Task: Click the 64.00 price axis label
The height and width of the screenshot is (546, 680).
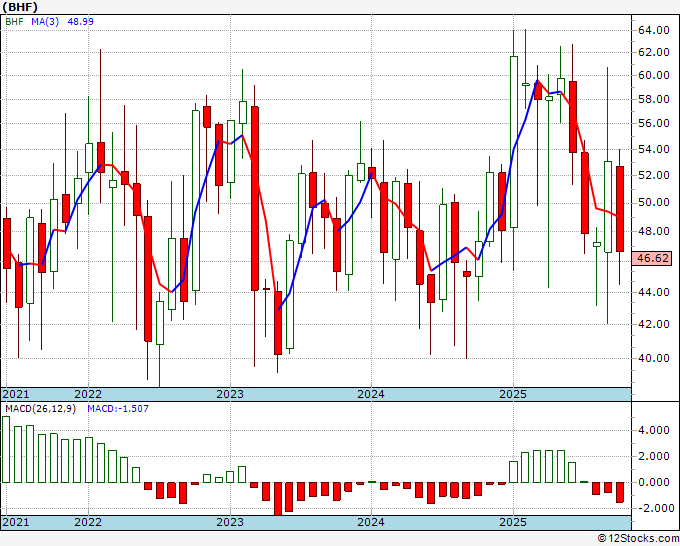Action: pos(654,30)
